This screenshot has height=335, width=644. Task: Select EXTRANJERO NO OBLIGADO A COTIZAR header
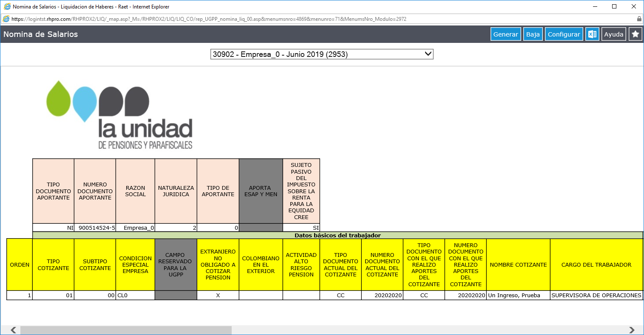pyautogui.click(x=218, y=265)
